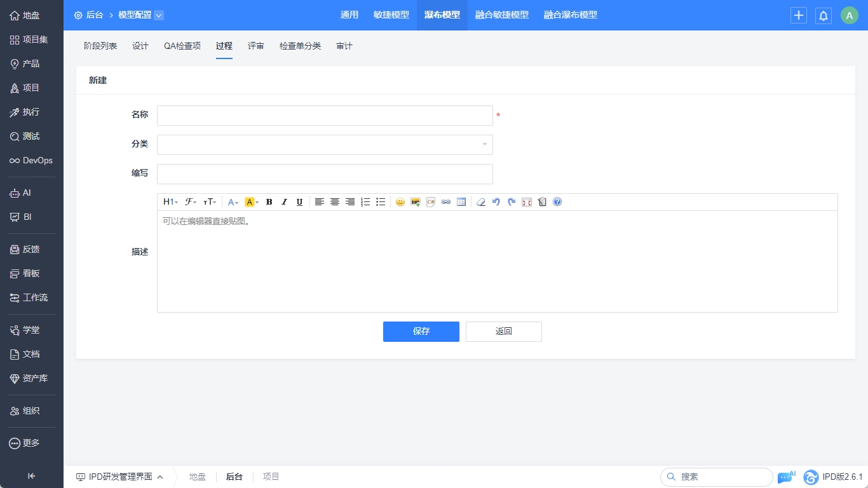Insert emoticon using the smiley icon
The height and width of the screenshot is (488, 868).
(400, 202)
